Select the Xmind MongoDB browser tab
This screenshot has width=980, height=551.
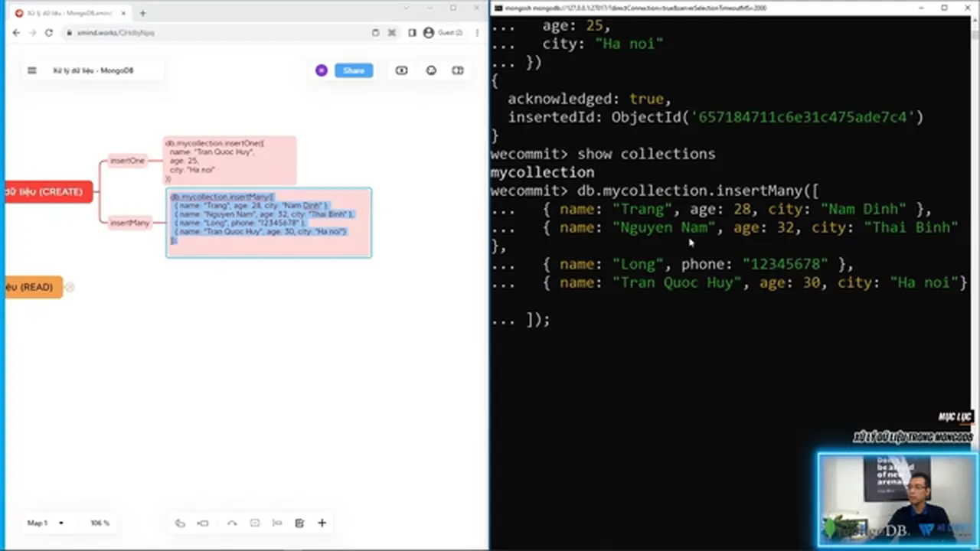coord(72,13)
